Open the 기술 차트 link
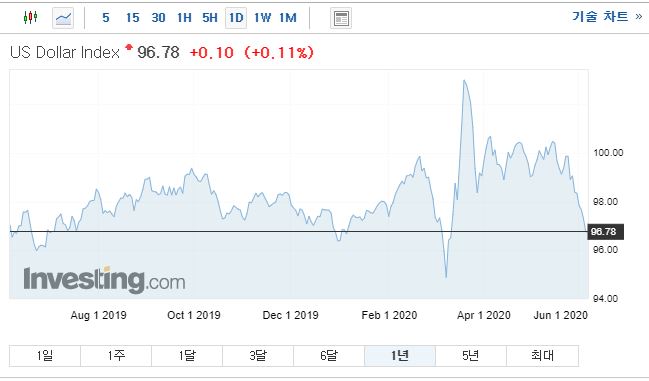The image size is (649, 381). (x=607, y=17)
